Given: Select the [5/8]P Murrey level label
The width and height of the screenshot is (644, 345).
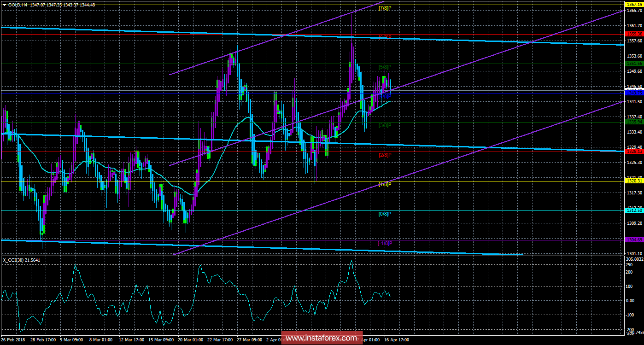Looking at the screenshot, I should tap(385, 67).
